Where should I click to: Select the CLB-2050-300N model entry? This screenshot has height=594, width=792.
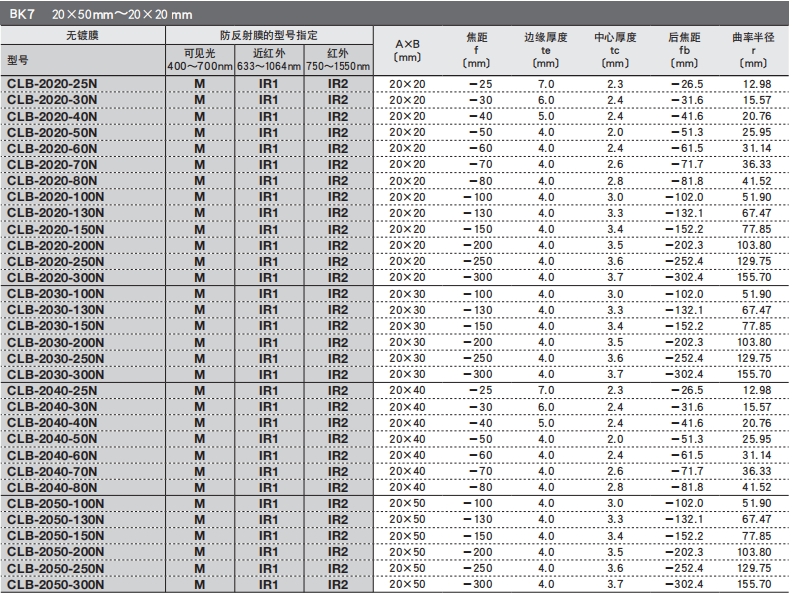coord(56,585)
